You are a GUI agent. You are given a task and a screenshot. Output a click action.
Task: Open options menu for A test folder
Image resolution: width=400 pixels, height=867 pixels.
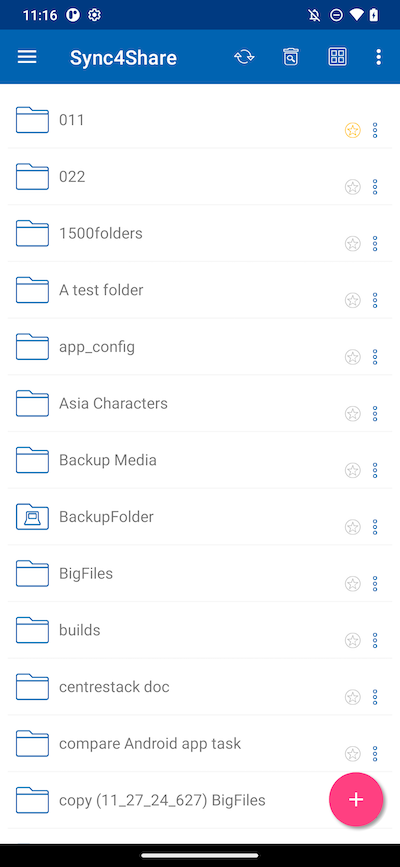click(375, 300)
